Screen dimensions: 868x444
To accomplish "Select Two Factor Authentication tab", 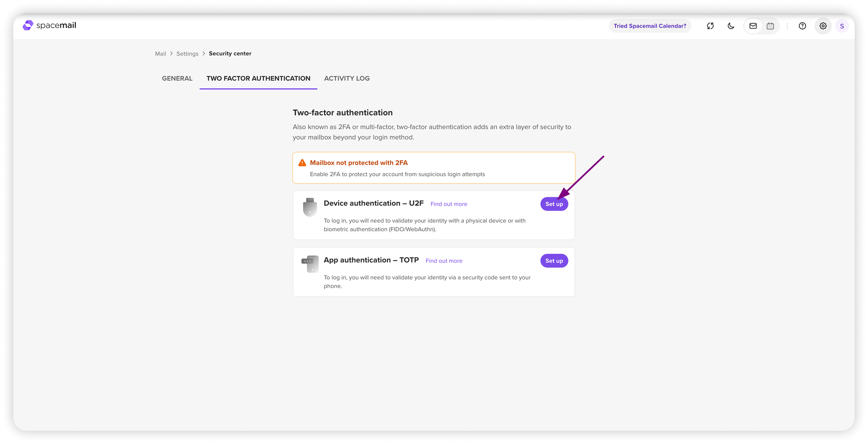I will pos(258,78).
